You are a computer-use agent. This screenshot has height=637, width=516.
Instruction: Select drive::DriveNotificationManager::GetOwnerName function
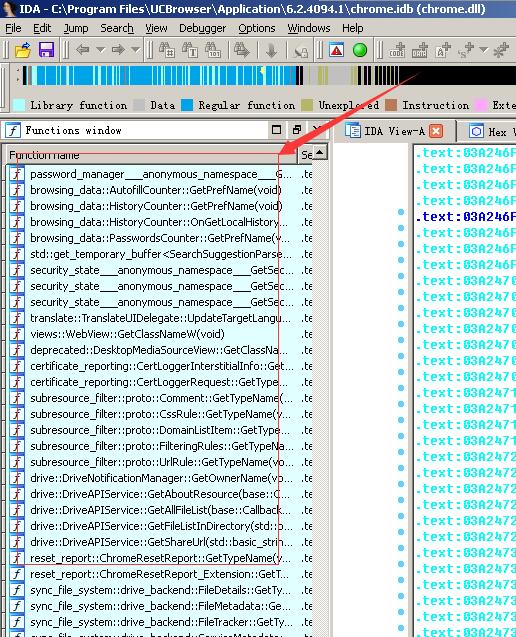click(x=161, y=478)
